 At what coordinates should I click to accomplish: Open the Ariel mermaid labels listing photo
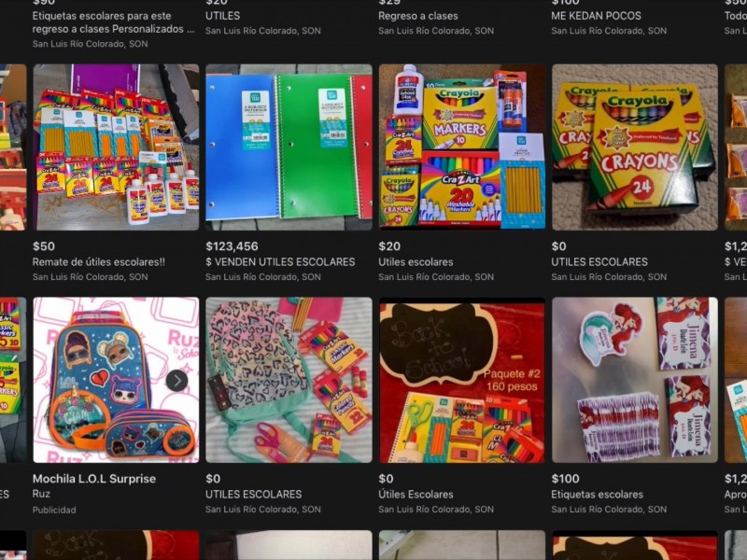tap(635, 380)
